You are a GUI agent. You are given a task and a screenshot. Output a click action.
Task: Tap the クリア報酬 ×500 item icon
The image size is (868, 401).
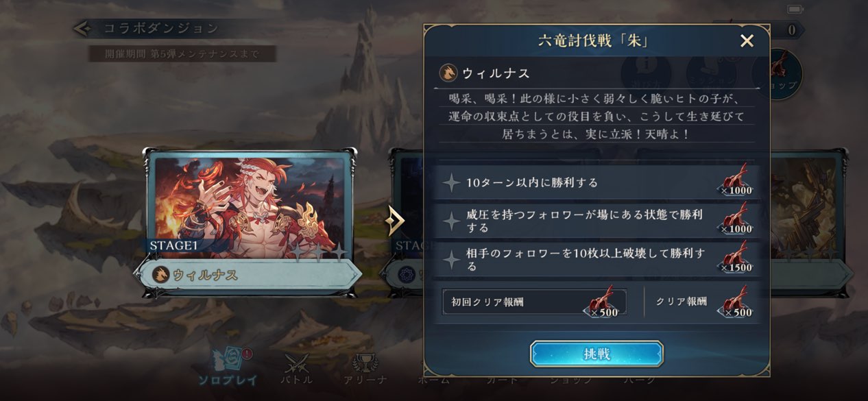737,302
